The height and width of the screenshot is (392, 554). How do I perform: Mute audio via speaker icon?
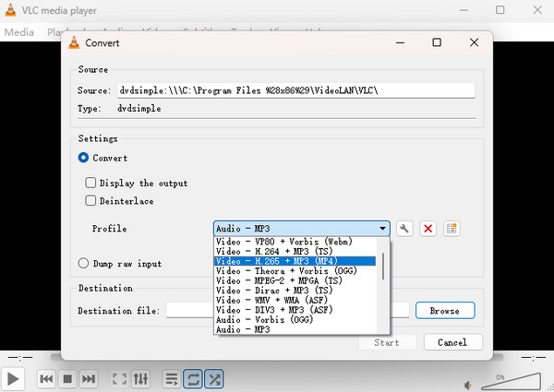[468, 385]
